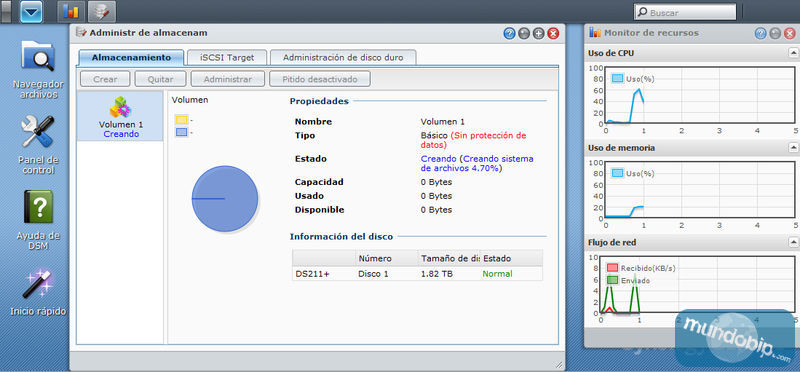Open Storage Manager from the taskbar
Viewport: 800px width, 372px height.
coord(102,12)
